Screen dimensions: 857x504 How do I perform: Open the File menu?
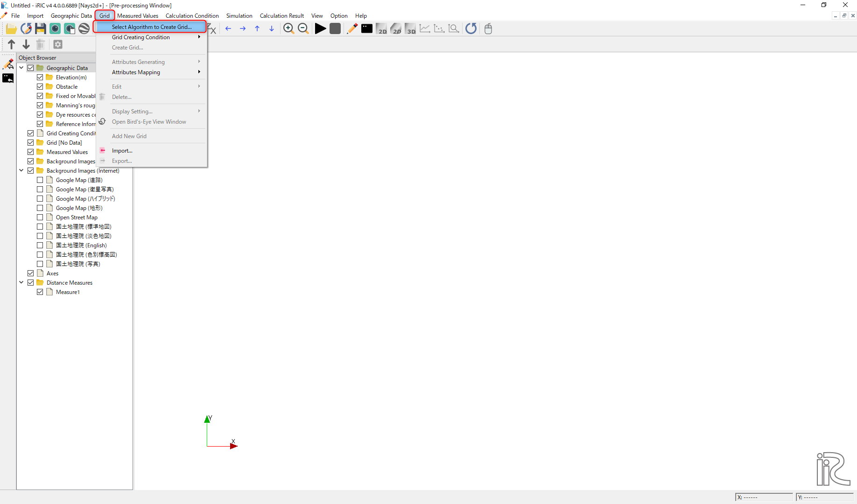click(15, 16)
